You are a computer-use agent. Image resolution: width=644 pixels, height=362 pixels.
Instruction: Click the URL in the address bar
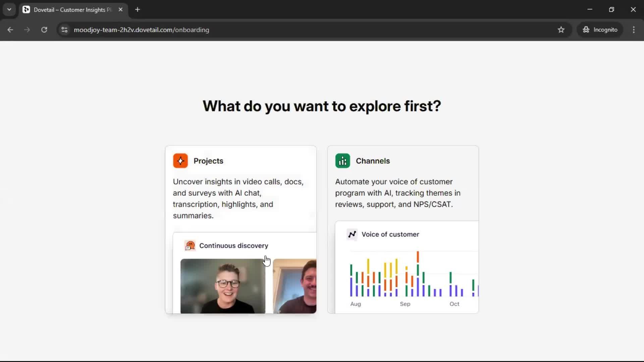(141, 30)
